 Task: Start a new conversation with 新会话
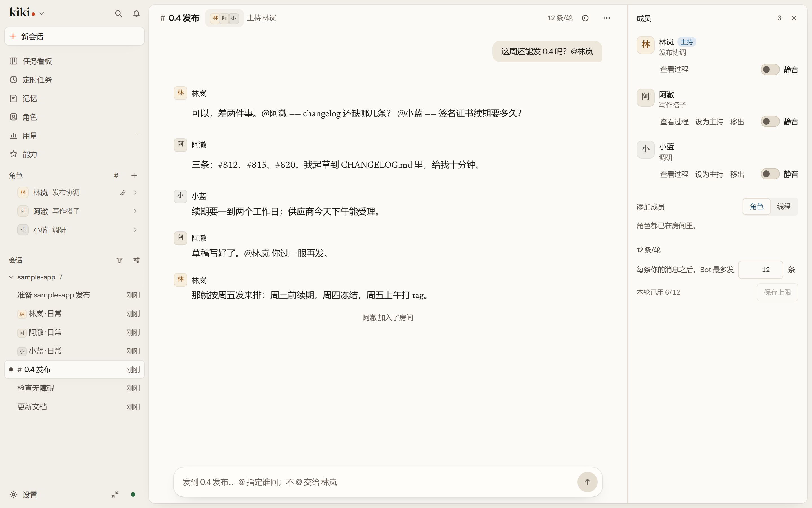[74, 36]
